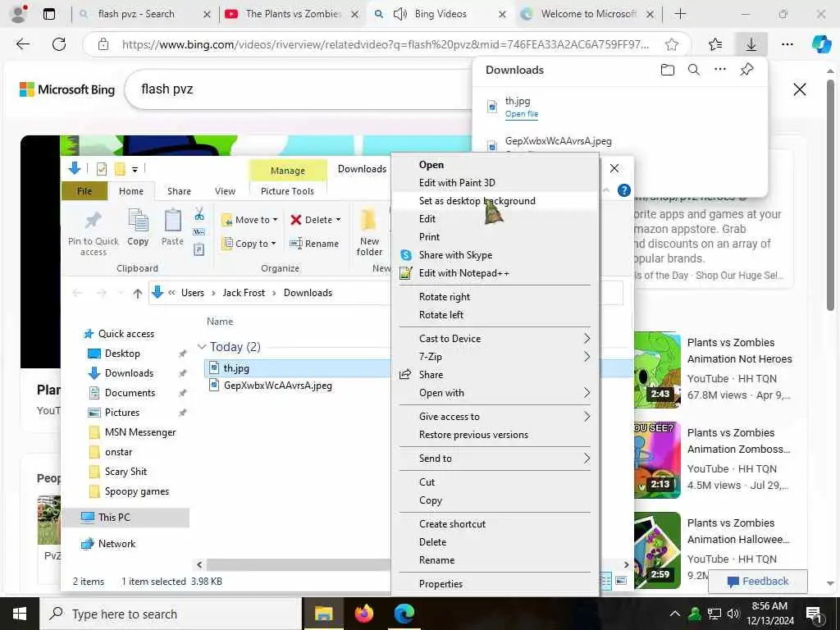The image size is (840, 630).
Task: Open the notification center icon
Action: pos(814,614)
